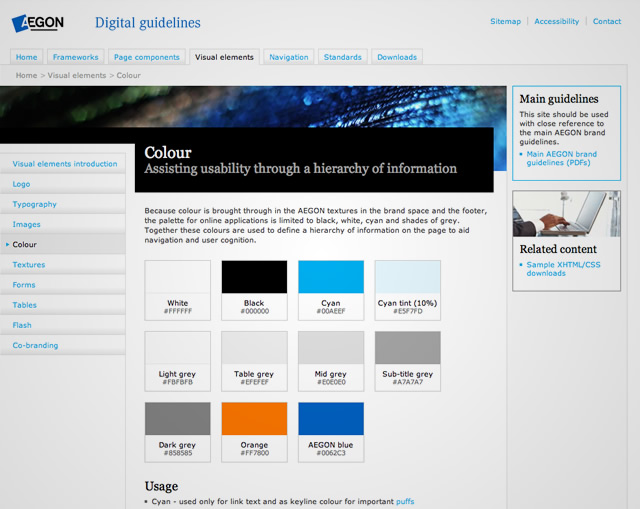Go to Visual elements in the breadcrumb
The width and height of the screenshot is (640, 509).
[77, 75]
